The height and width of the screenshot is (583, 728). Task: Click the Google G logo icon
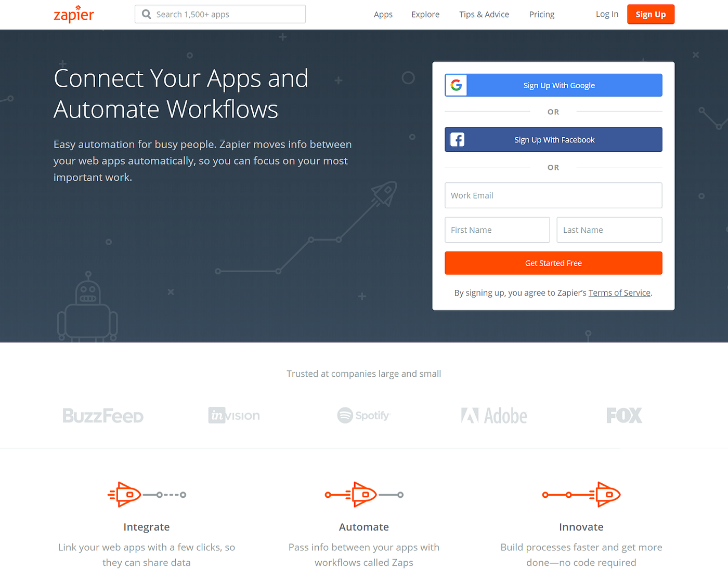[456, 85]
